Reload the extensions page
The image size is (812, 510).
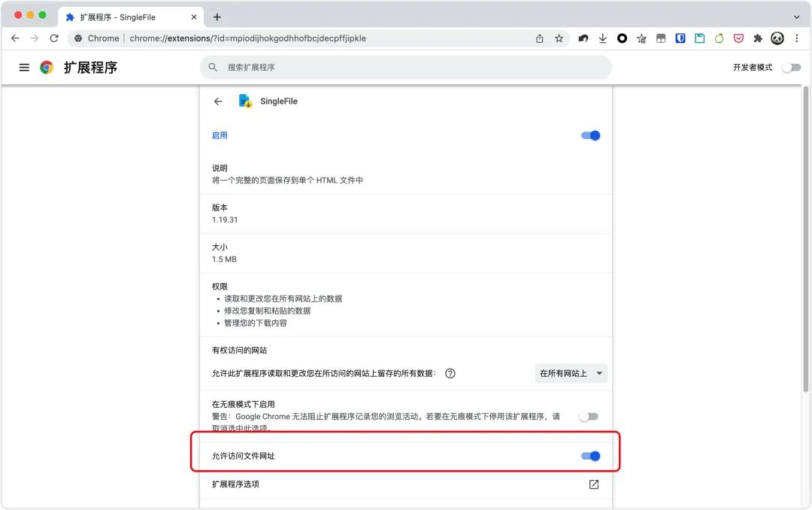(54, 38)
